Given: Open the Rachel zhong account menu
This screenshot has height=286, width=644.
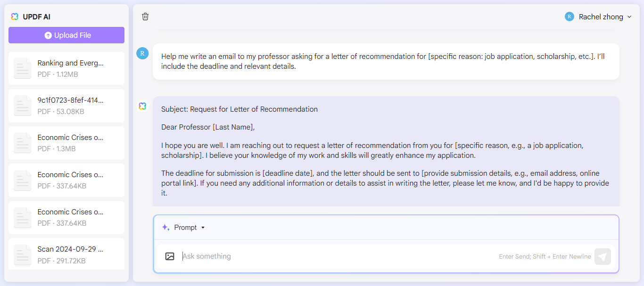Looking at the screenshot, I should pyautogui.click(x=598, y=16).
